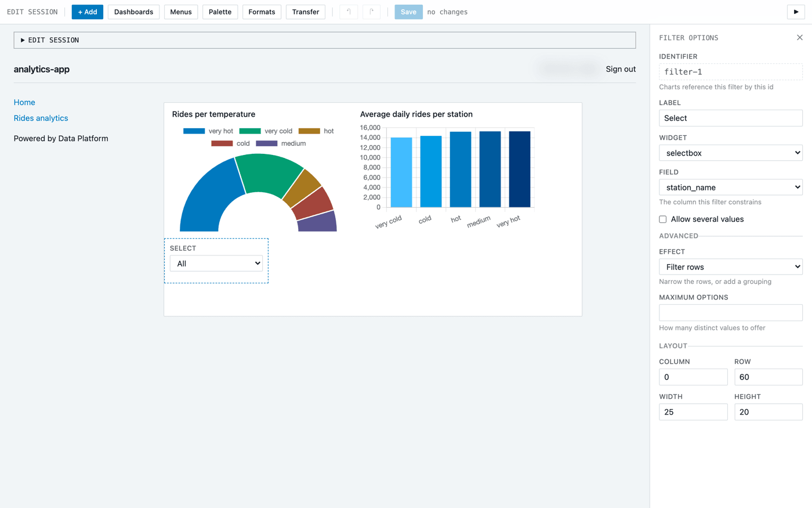Image resolution: width=812 pixels, height=508 pixels.
Task: Click the redo arrow icon
Action: (372, 12)
